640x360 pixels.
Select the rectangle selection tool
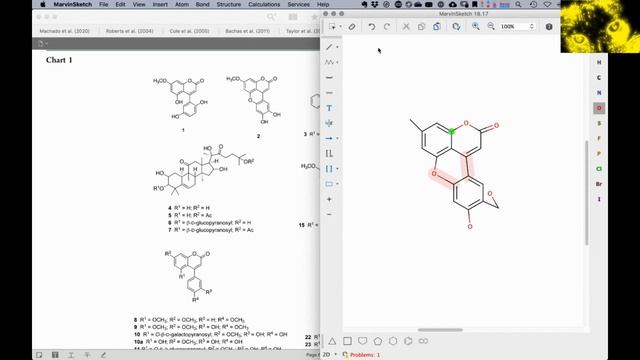click(x=332, y=27)
